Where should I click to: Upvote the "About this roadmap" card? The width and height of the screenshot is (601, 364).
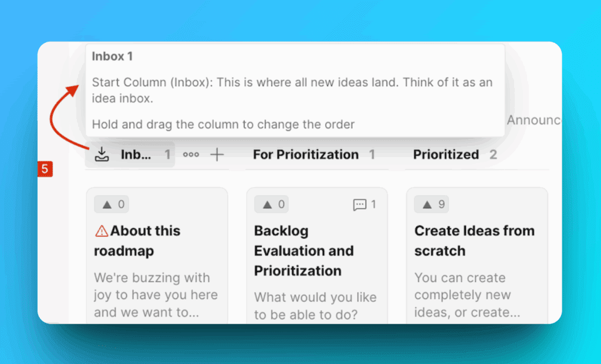click(112, 205)
